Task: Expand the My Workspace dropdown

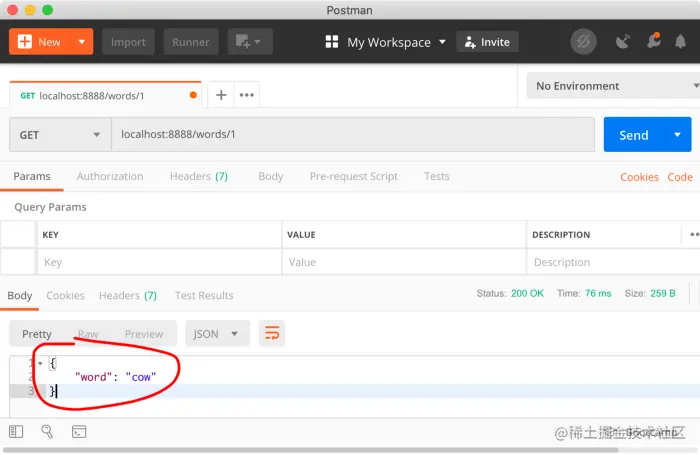Action: coord(386,42)
